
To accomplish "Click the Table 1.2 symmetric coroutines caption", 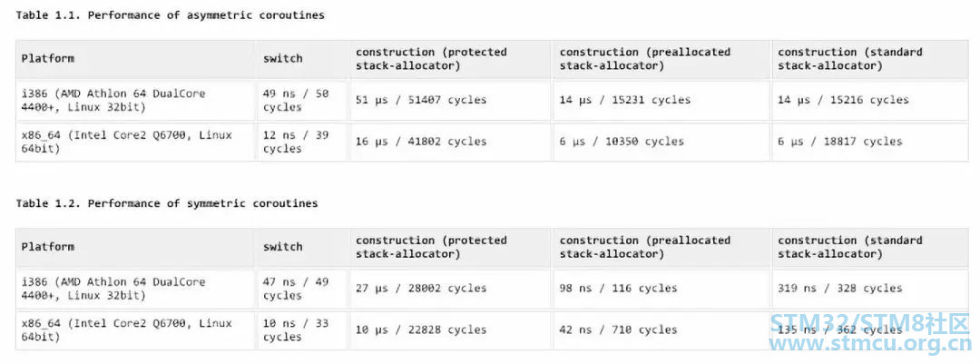I will (167, 203).
